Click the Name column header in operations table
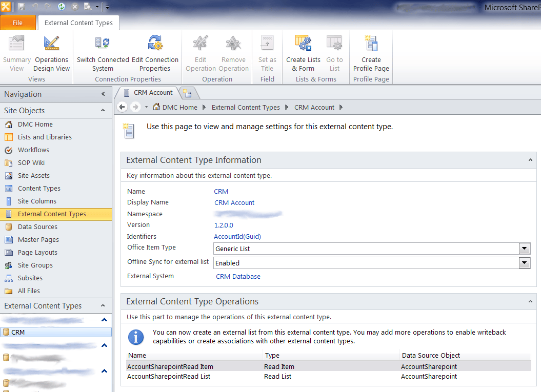Screen dimensions: 541x392 pos(194,355)
